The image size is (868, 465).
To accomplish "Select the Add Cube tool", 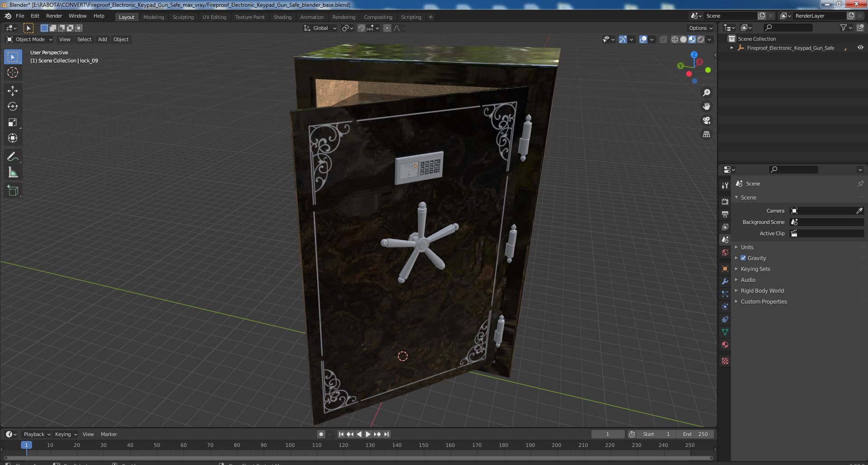I will 13,191.
